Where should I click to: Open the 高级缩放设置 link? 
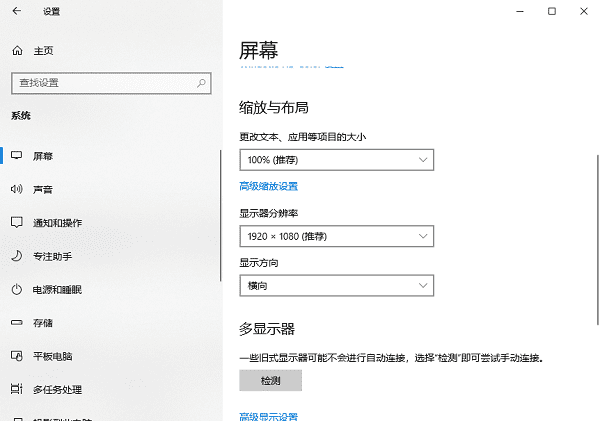tap(268, 186)
